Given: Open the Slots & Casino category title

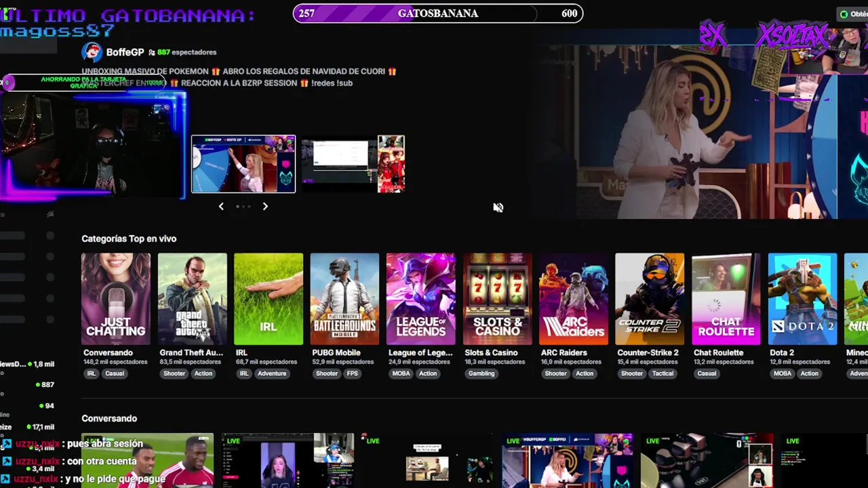Looking at the screenshot, I should tap(491, 352).
